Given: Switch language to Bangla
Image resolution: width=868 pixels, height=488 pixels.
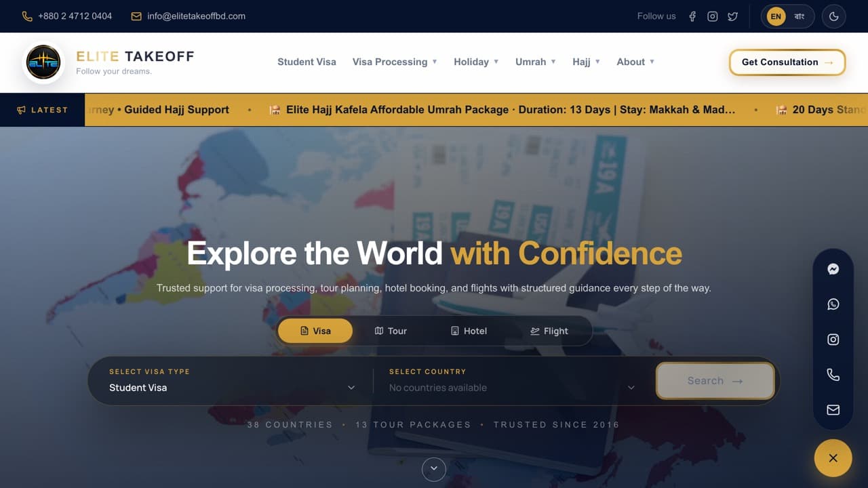Looking at the screenshot, I should [x=800, y=16].
